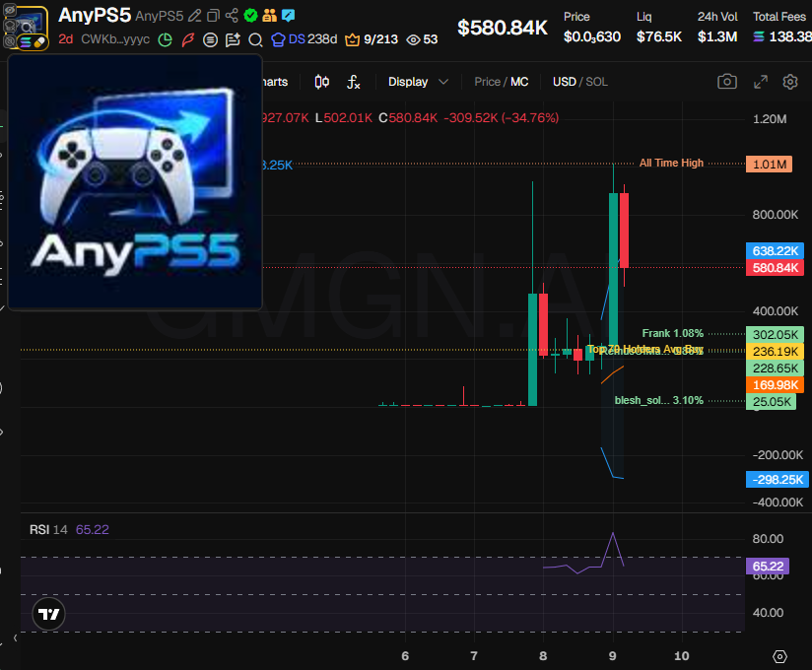Click the blesh_sol... 3.10% holder label
The width and height of the screenshot is (812, 670).
(x=658, y=400)
